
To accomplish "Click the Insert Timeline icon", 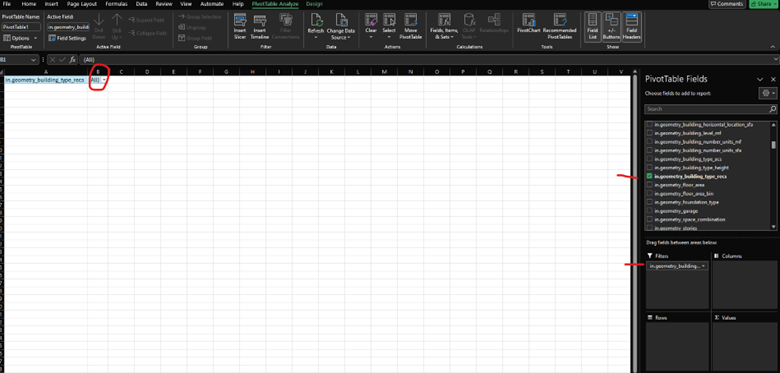I will pos(260,20).
